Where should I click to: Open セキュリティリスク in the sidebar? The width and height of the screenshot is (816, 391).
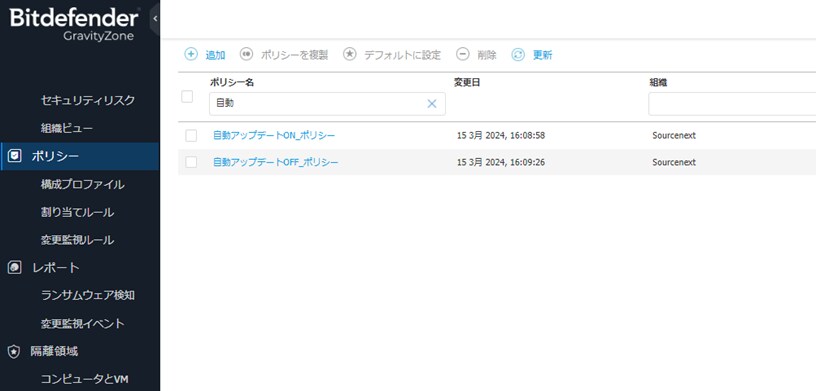point(88,100)
